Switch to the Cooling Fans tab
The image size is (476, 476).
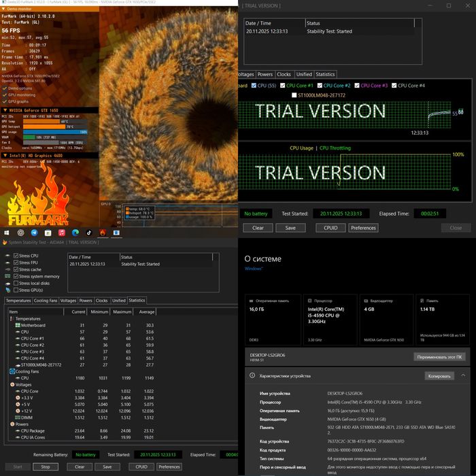click(x=46, y=300)
